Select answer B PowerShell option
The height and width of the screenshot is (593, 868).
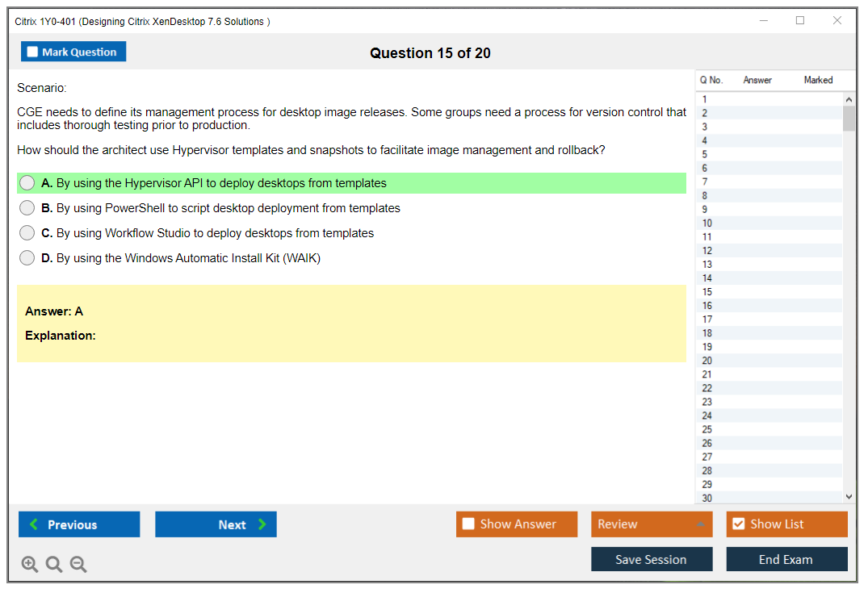(x=27, y=208)
